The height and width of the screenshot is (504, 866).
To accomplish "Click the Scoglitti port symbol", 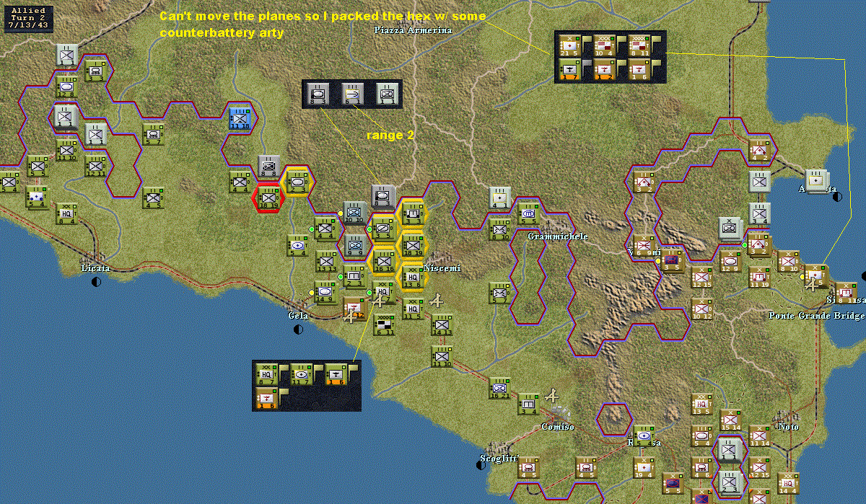I will [481, 465].
